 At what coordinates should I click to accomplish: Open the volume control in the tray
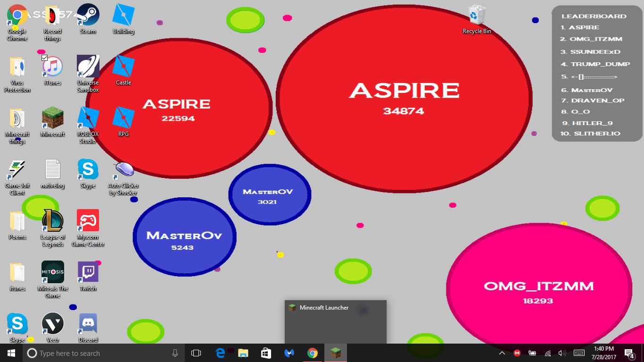pyautogui.click(x=562, y=353)
